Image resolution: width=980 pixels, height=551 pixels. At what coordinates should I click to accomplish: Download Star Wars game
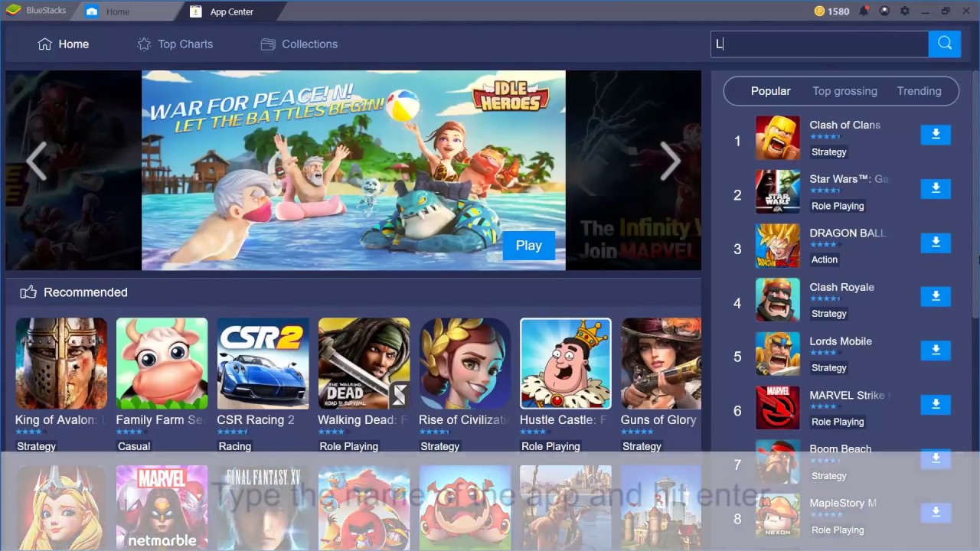point(936,188)
